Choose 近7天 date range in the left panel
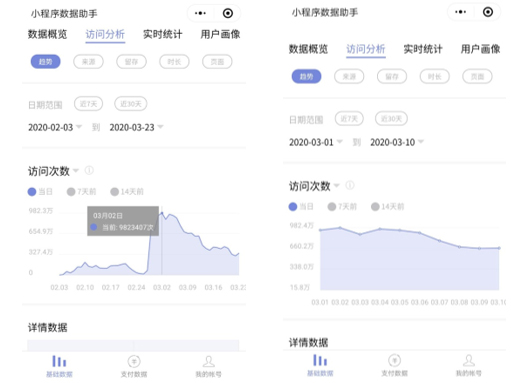The height and width of the screenshot is (383, 530). click(89, 104)
